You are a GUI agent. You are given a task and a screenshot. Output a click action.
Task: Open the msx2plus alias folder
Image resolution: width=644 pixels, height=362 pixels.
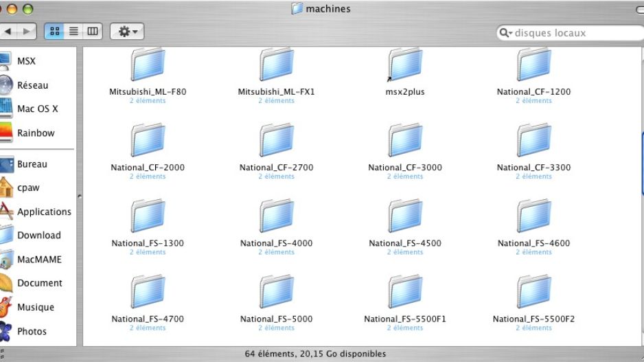pyautogui.click(x=405, y=66)
